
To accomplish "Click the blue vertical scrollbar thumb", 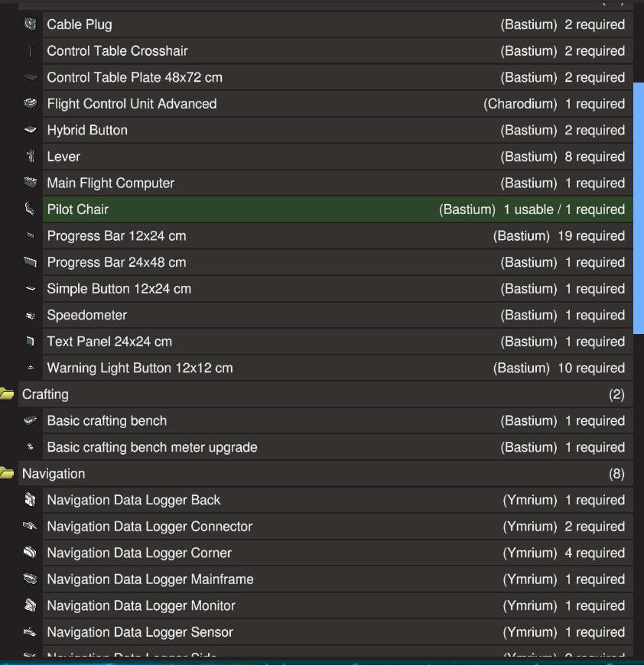I will (x=639, y=206).
